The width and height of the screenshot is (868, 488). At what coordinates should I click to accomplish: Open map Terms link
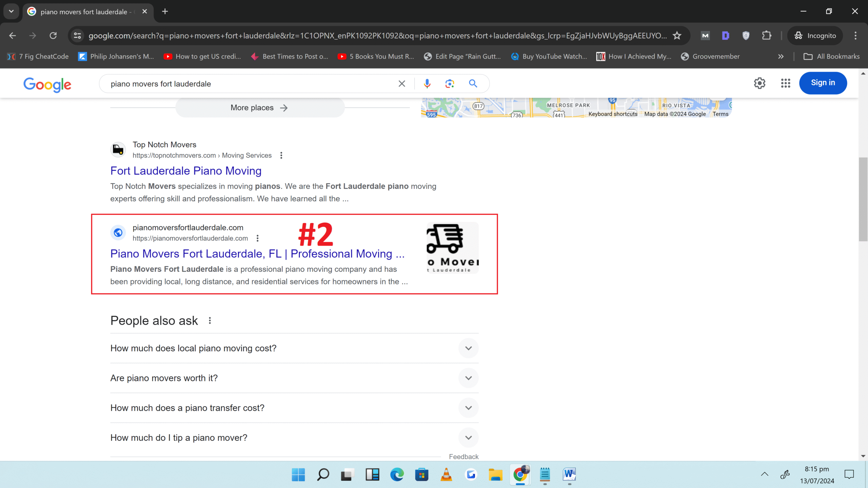tap(721, 114)
